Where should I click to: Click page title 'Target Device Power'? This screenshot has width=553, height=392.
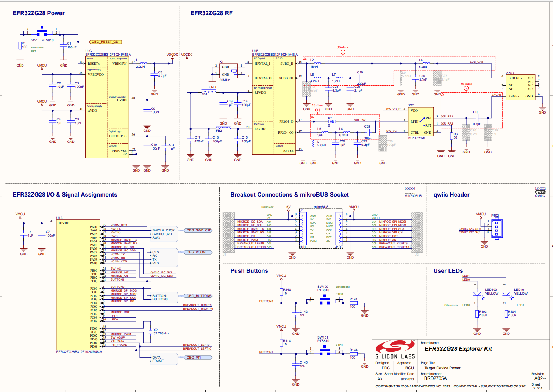tap(442, 368)
